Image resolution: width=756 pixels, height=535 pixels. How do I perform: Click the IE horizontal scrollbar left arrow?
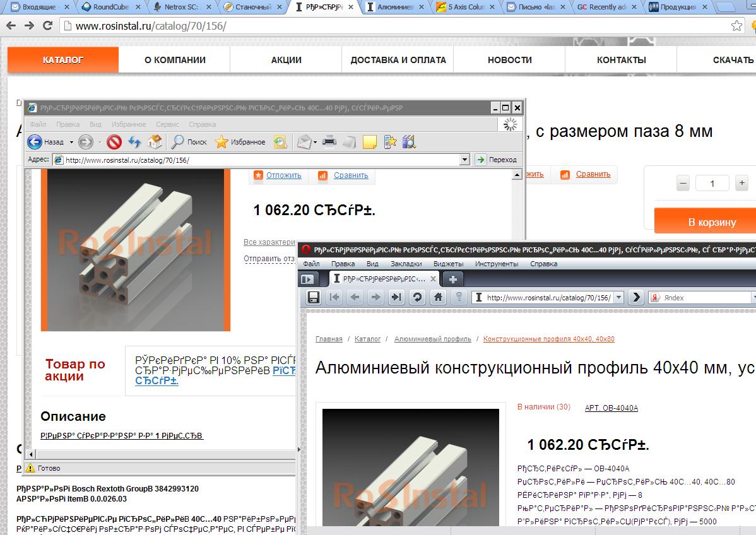[31, 454]
